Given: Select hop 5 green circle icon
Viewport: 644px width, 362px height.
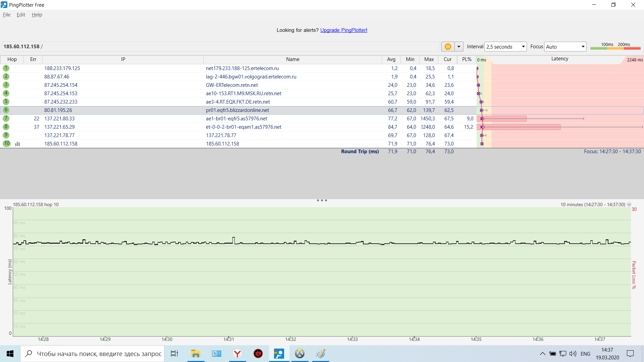Looking at the screenshot, I should click(6, 102).
